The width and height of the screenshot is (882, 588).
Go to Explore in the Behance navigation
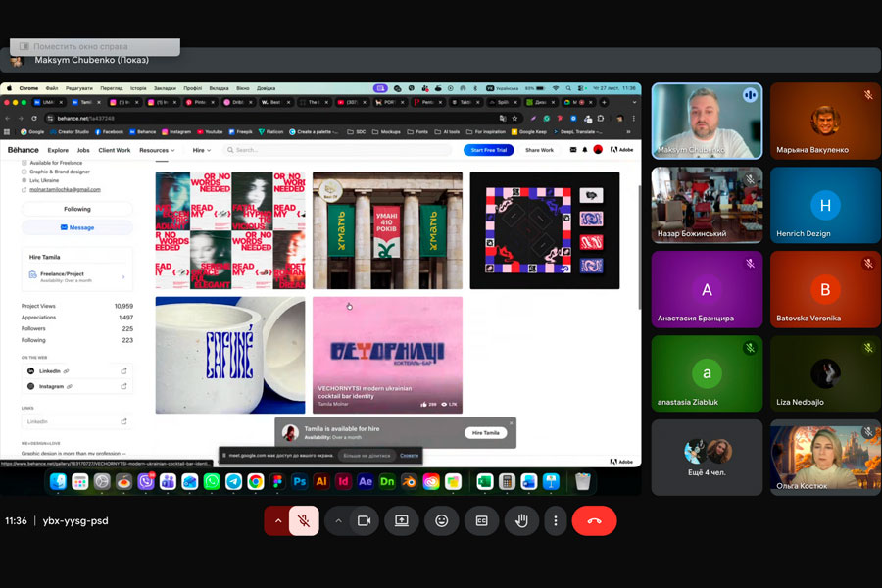pyautogui.click(x=58, y=150)
